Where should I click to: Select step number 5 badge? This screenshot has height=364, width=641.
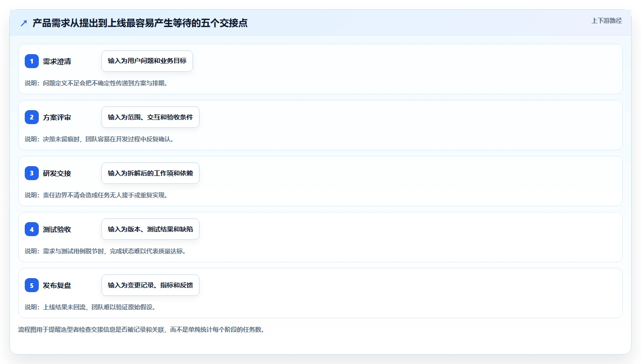[32, 285]
